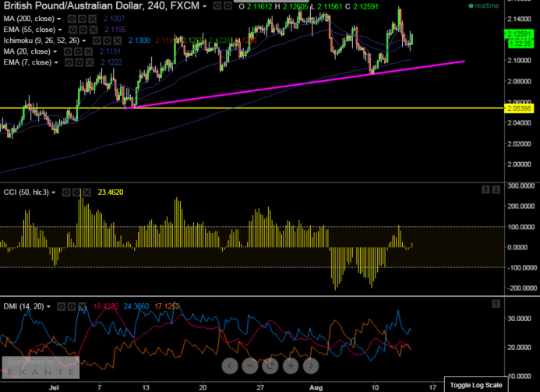Toggle visibility of main price series

point(217,6)
